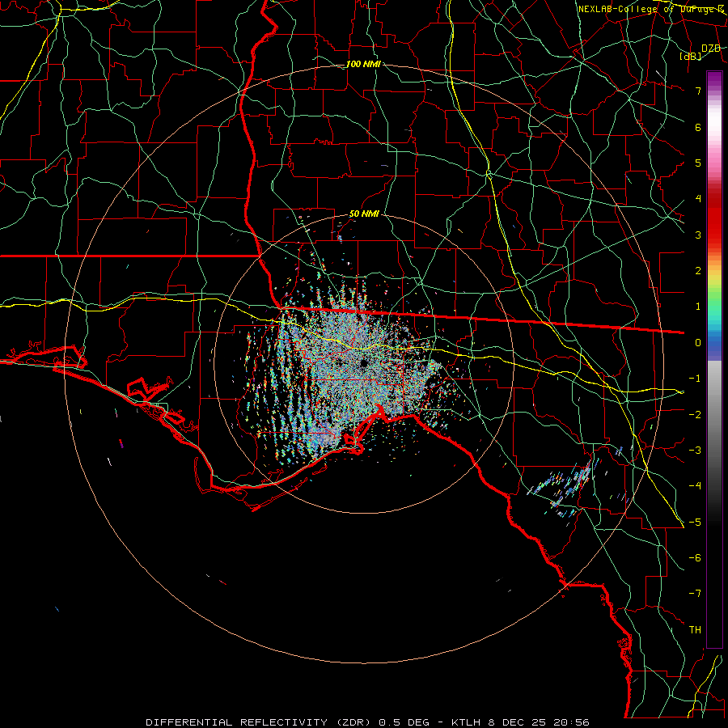The width and height of the screenshot is (728, 728).
Task: Click the dark radar site dot at echo center
Action: (x=363, y=363)
